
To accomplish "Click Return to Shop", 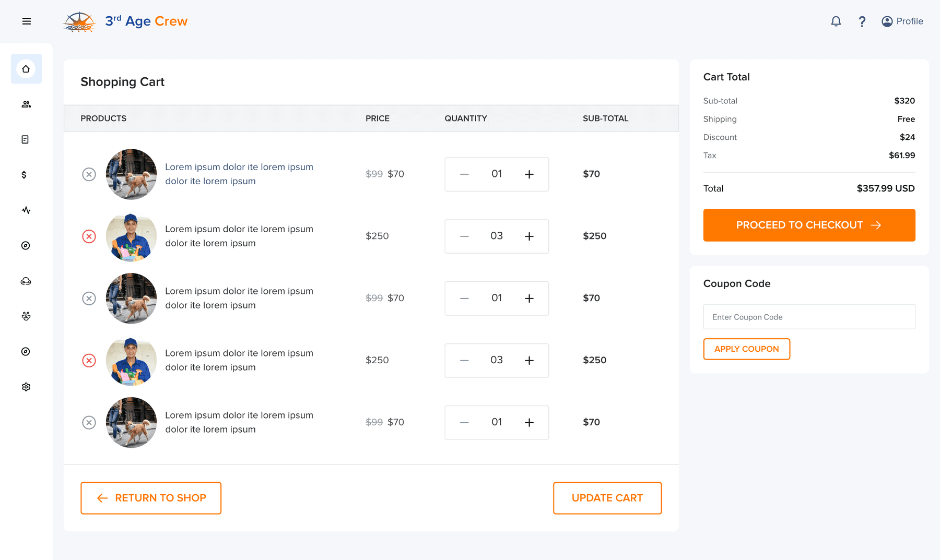I will tap(151, 498).
